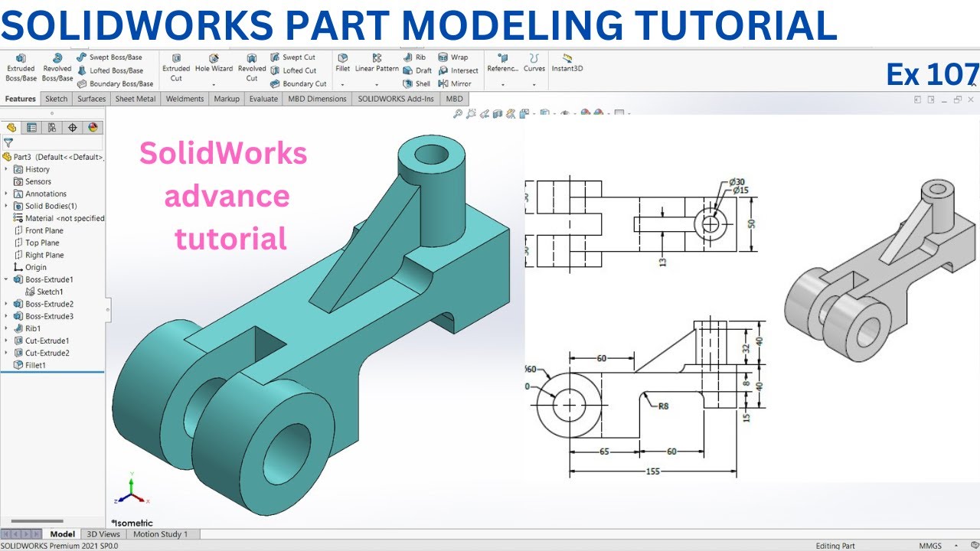Activate the Revolved Cut tool

point(252,67)
